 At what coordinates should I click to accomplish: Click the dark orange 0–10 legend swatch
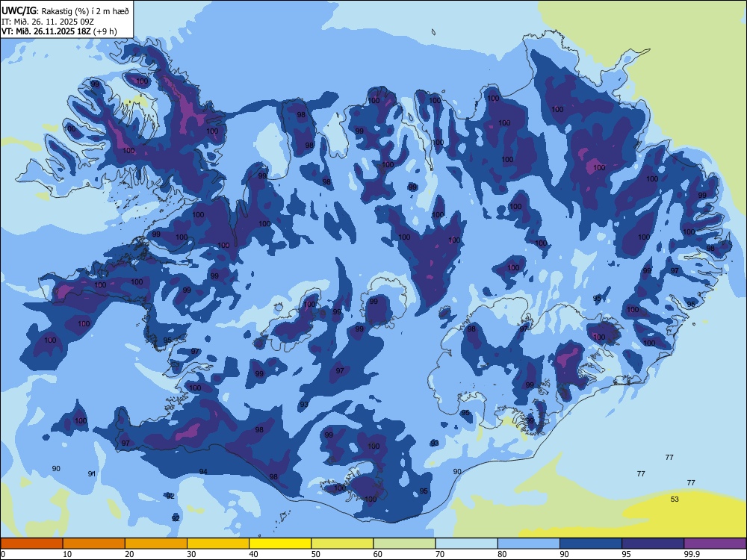(x=31, y=544)
